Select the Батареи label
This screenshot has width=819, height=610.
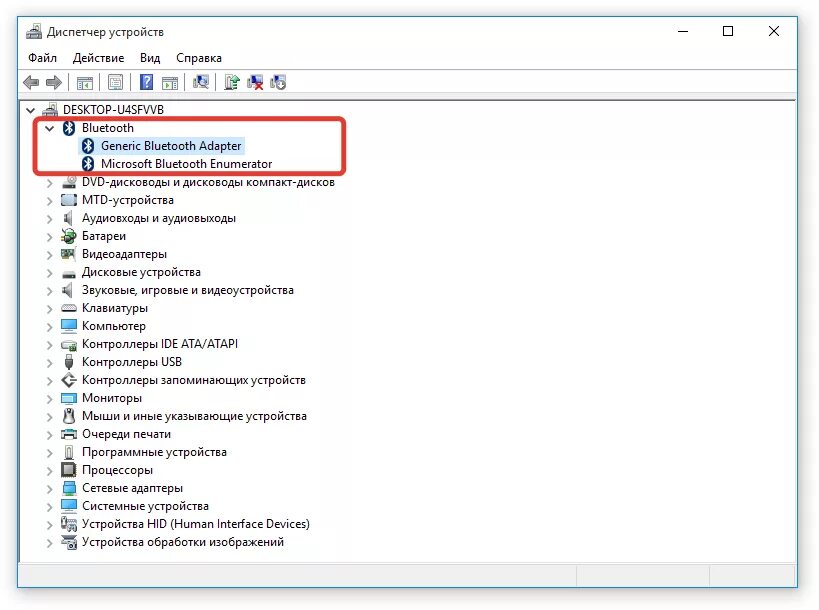point(104,236)
